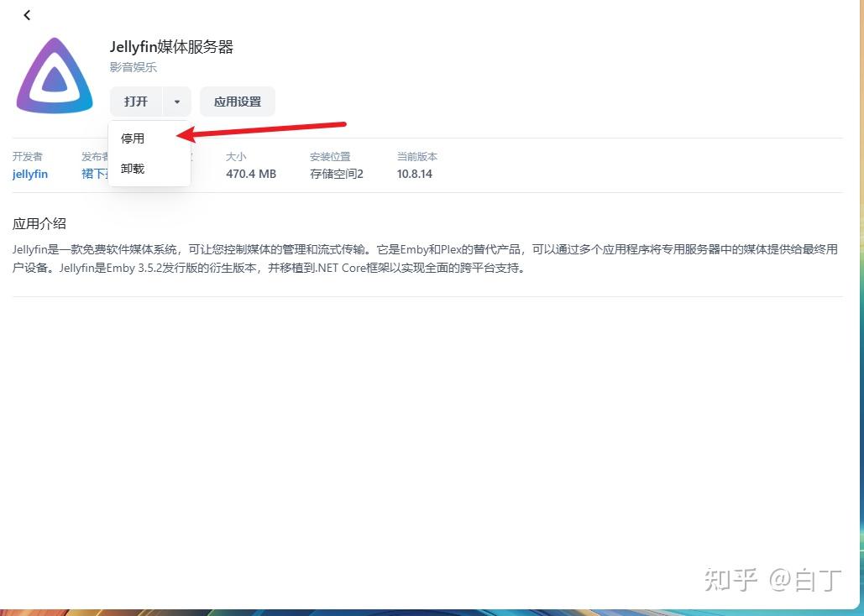Select 停用 to disable the app
Screen dimensions: 864x616
click(149, 138)
